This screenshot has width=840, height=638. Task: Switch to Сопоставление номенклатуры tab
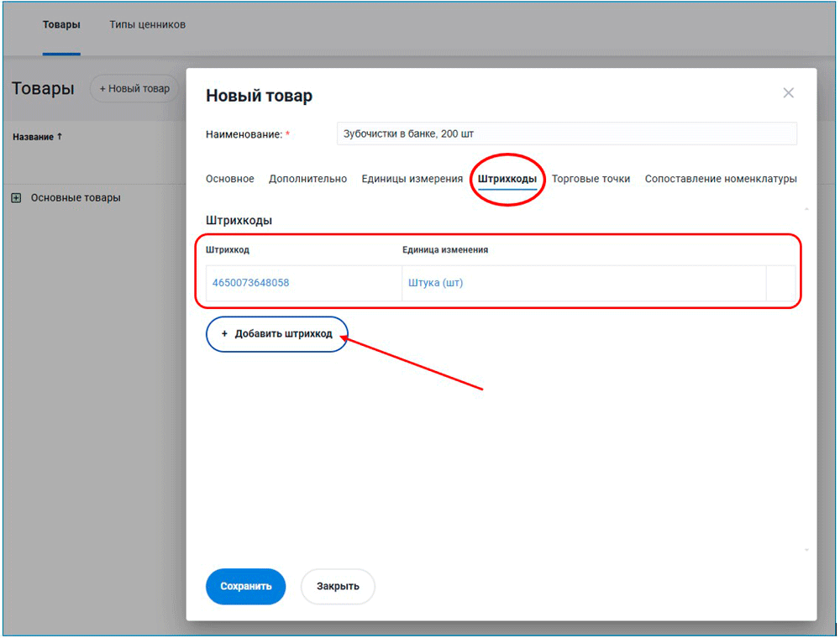(720, 179)
